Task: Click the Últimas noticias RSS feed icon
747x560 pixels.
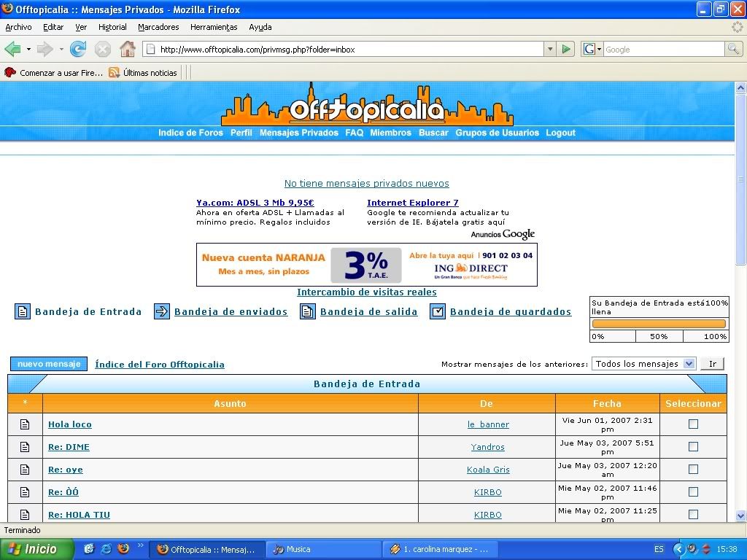Action: click(x=114, y=73)
